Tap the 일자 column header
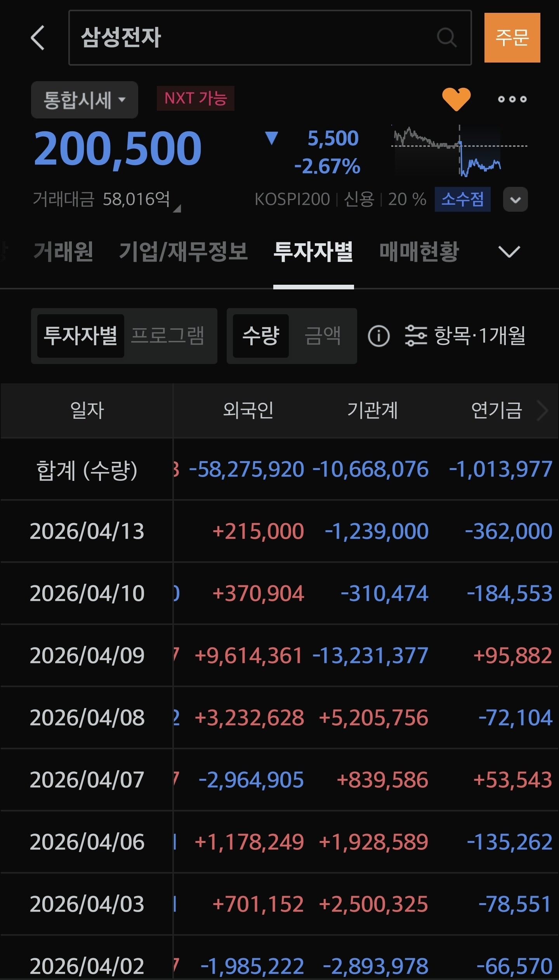 87,411
